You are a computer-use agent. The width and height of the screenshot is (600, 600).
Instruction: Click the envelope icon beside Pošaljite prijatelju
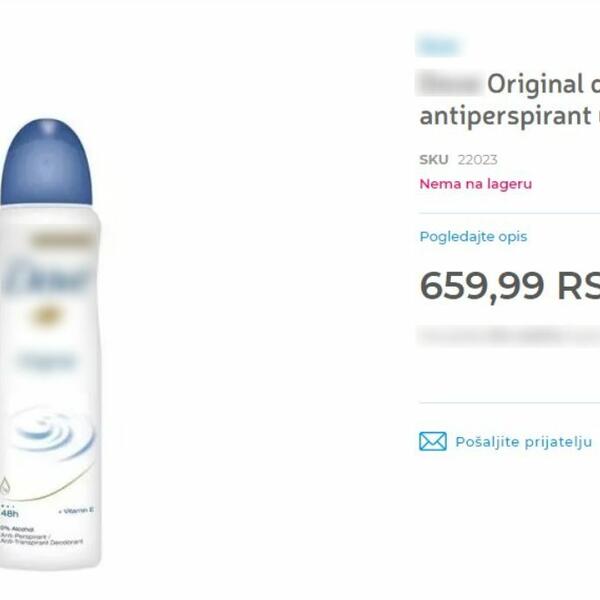[432, 441]
